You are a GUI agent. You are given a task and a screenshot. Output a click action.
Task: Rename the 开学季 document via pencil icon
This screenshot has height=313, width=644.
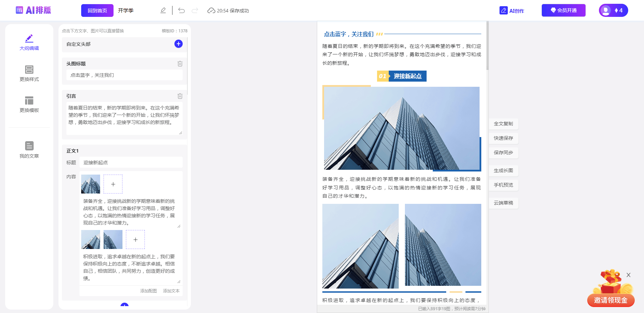point(163,10)
